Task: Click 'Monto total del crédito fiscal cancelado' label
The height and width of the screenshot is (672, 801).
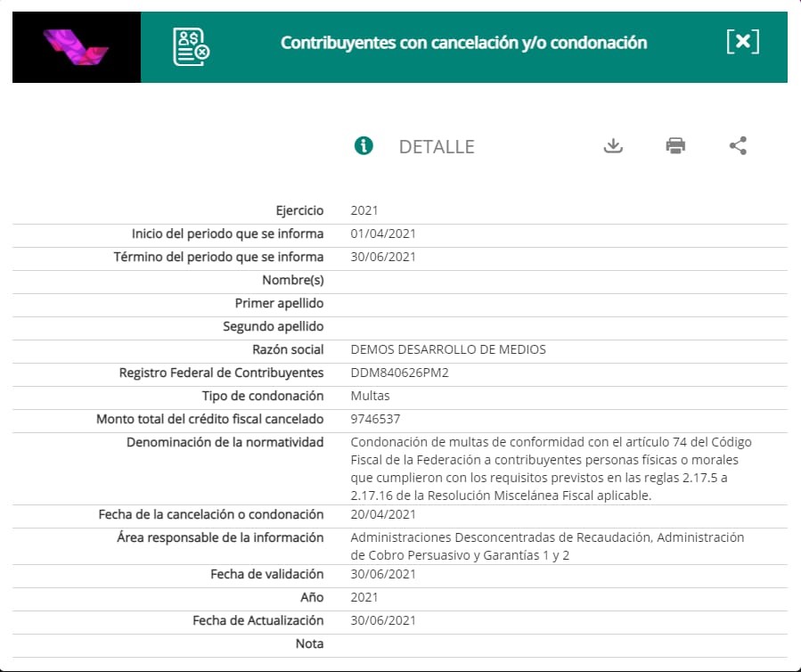Action: pyautogui.click(x=210, y=419)
